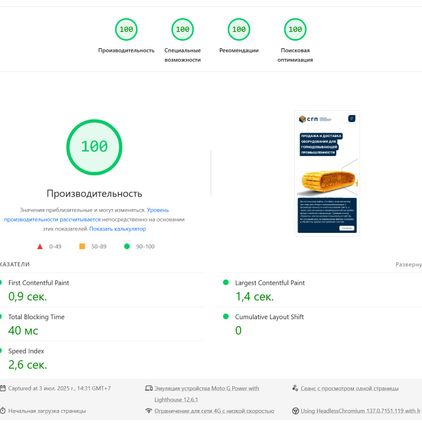
Task: Open the Показать калькулятор link
Action: tap(117, 229)
